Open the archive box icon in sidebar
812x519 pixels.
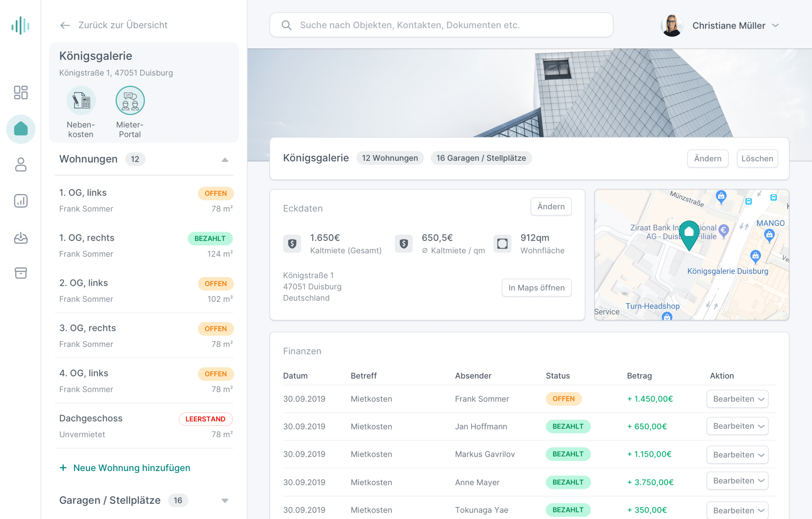[21, 273]
